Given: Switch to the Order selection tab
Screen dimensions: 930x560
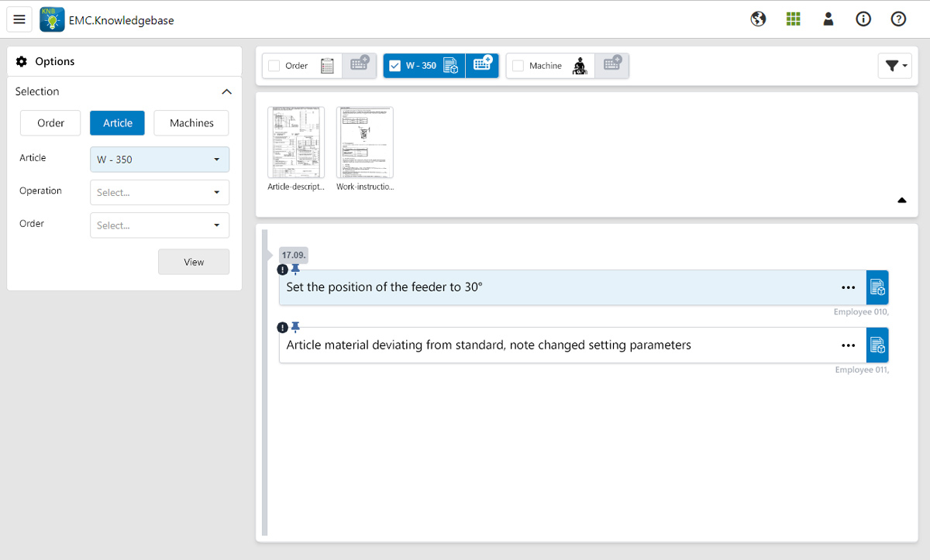Looking at the screenshot, I should click(x=51, y=123).
